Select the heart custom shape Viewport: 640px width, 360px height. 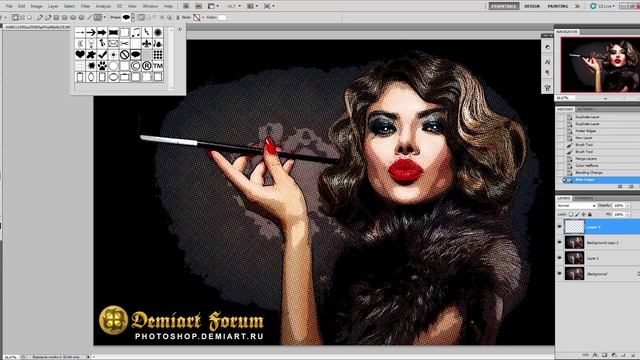[80, 54]
